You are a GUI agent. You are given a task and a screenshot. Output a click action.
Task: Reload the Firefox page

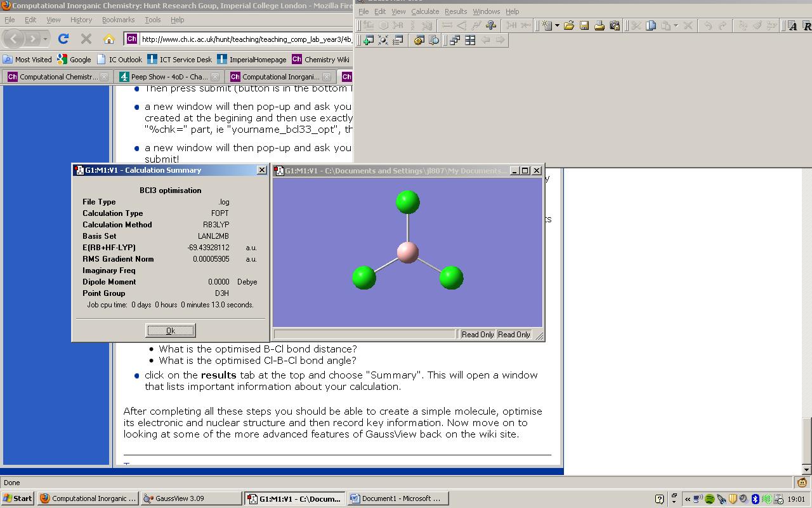pyautogui.click(x=63, y=39)
